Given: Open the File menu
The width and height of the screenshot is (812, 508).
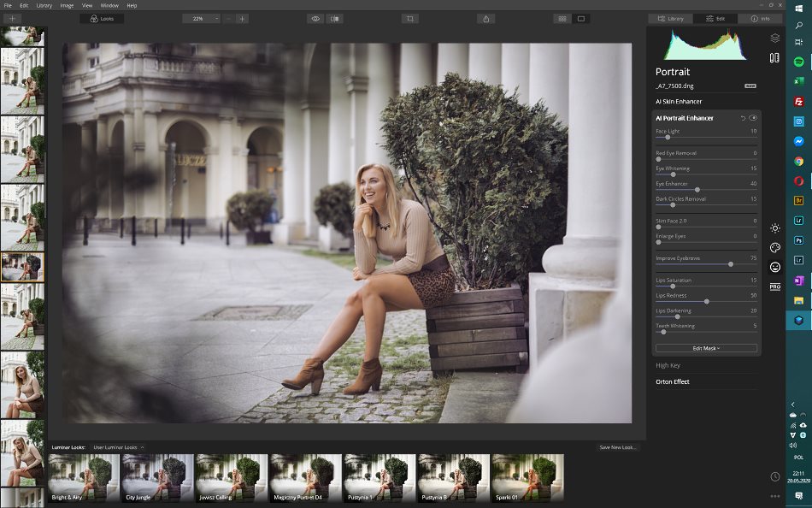Looking at the screenshot, I should (x=8, y=5).
